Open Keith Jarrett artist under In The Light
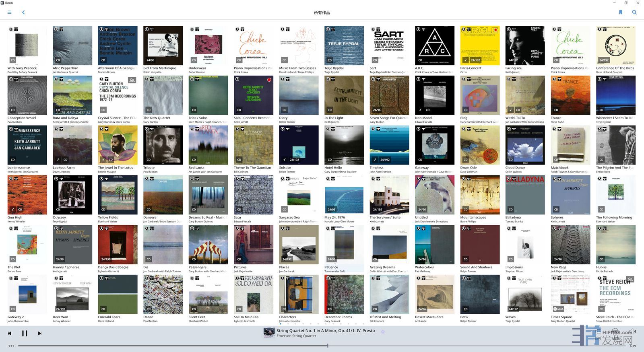 [332, 122]
